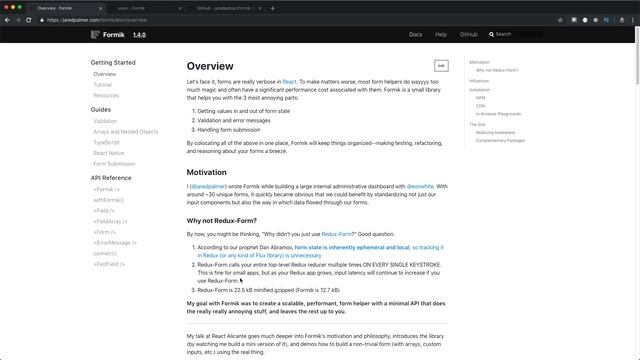The width and height of the screenshot is (640, 360).
Task: Close the Overview - Formik tab
Action: coord(100,8)
